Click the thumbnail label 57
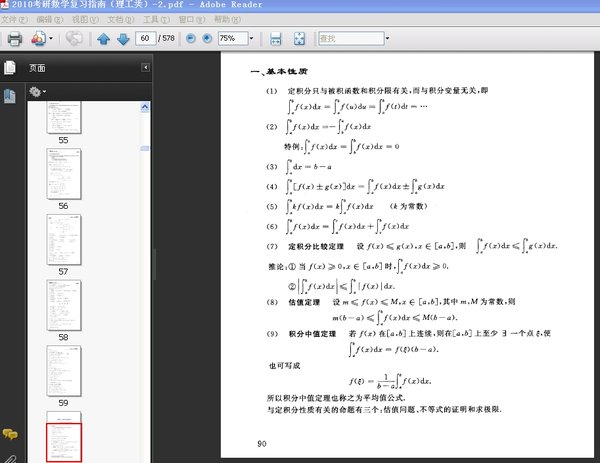 tap(63, 272)
